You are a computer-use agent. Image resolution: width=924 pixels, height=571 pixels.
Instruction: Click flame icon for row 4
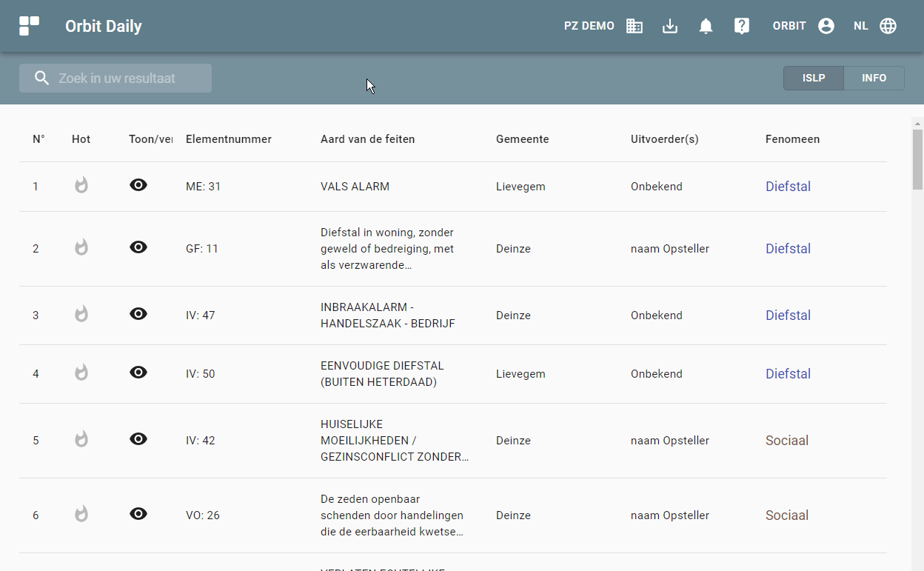coord(81,373)
